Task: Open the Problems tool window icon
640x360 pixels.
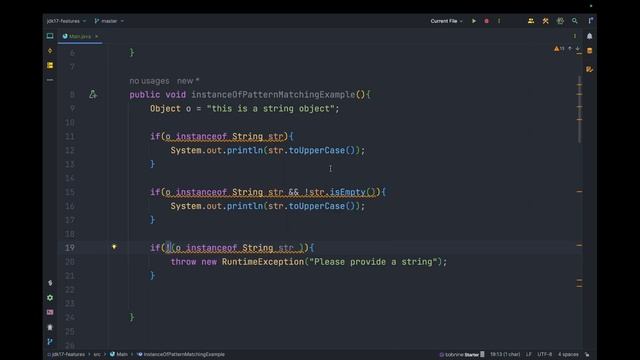Action: [x=50, y=327]
